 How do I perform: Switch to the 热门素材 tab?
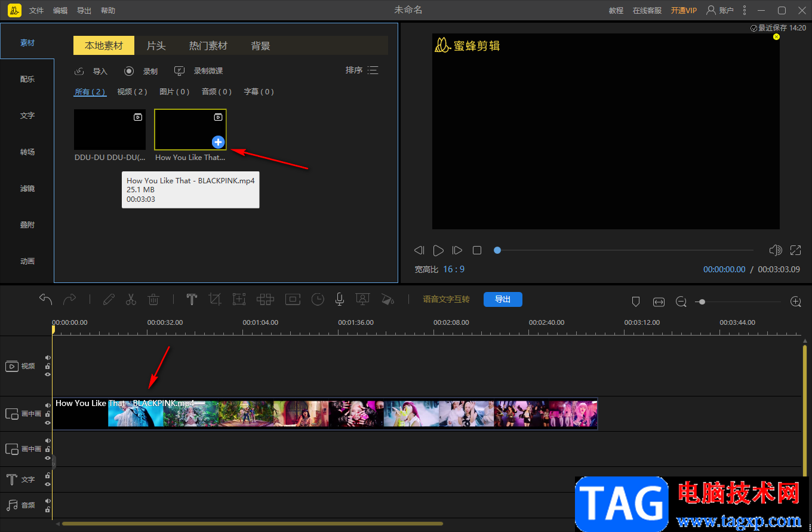click(208, 45)
